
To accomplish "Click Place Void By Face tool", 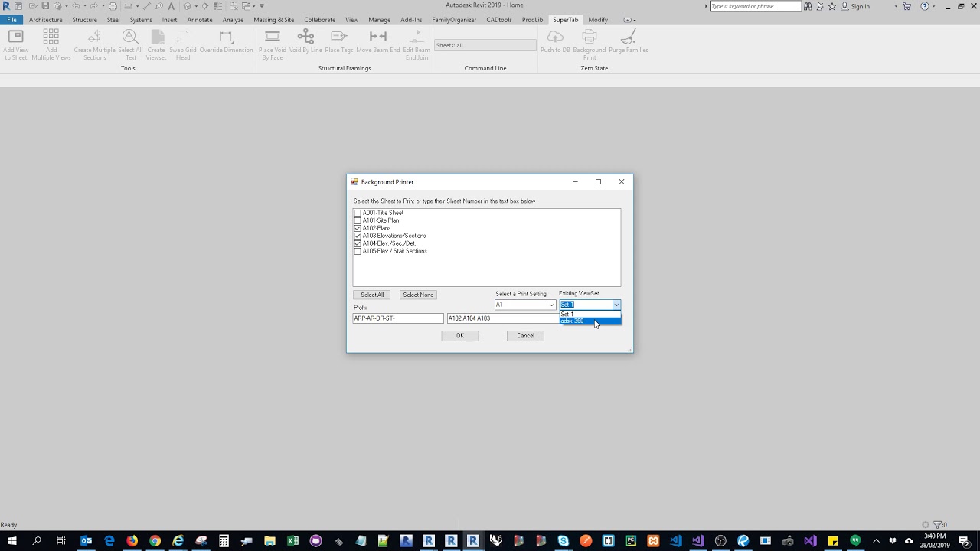I will click(273, 44).
